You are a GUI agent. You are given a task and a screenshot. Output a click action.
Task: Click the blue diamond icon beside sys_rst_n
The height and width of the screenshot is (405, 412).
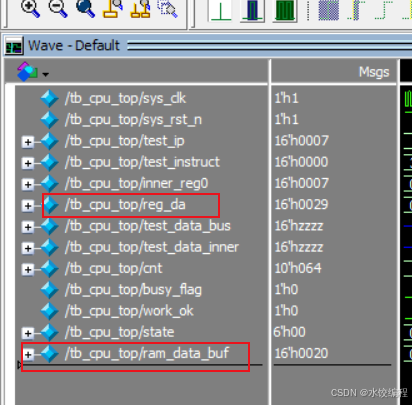pos(50,120)
